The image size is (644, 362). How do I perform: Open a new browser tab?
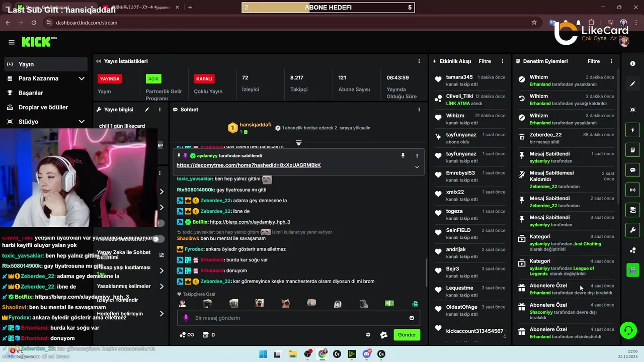point(190,8)
